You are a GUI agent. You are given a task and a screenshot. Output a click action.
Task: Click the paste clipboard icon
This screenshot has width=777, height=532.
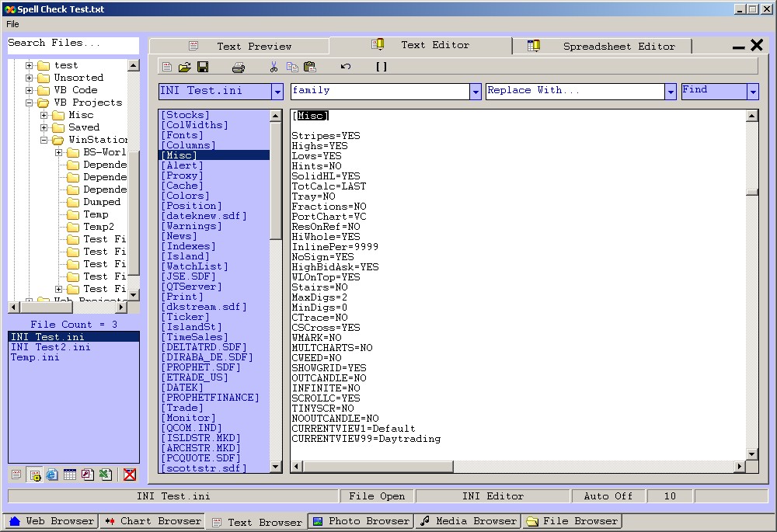point(310,67)
